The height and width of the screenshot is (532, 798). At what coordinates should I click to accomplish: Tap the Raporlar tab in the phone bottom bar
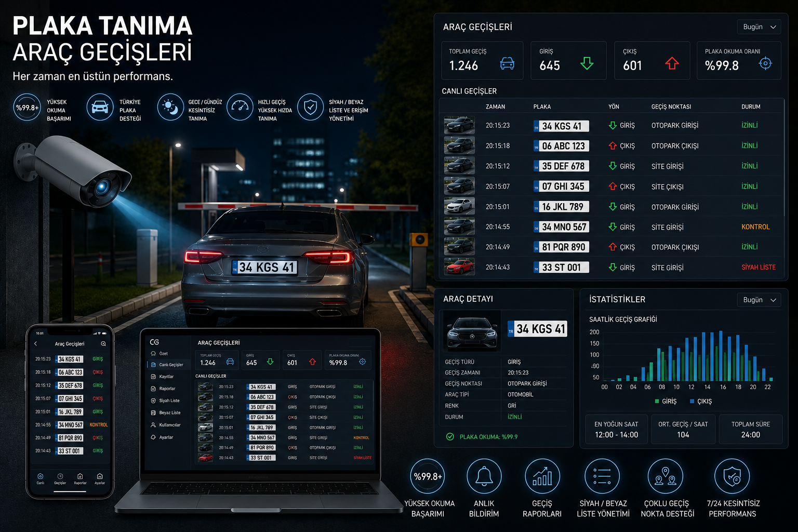[80, 478]
